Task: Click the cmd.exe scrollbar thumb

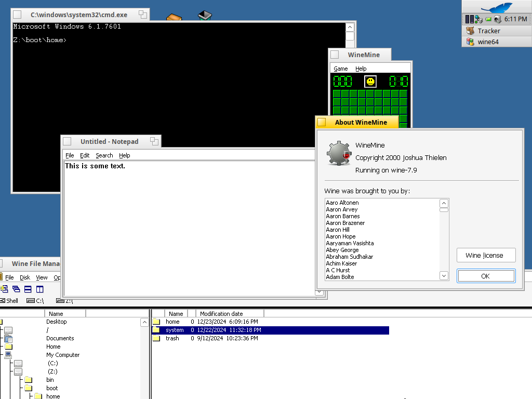Action: [350, 36]
